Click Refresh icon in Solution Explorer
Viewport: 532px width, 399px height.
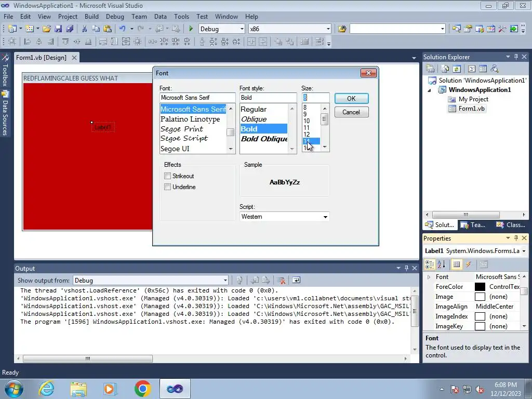point(457,69)
